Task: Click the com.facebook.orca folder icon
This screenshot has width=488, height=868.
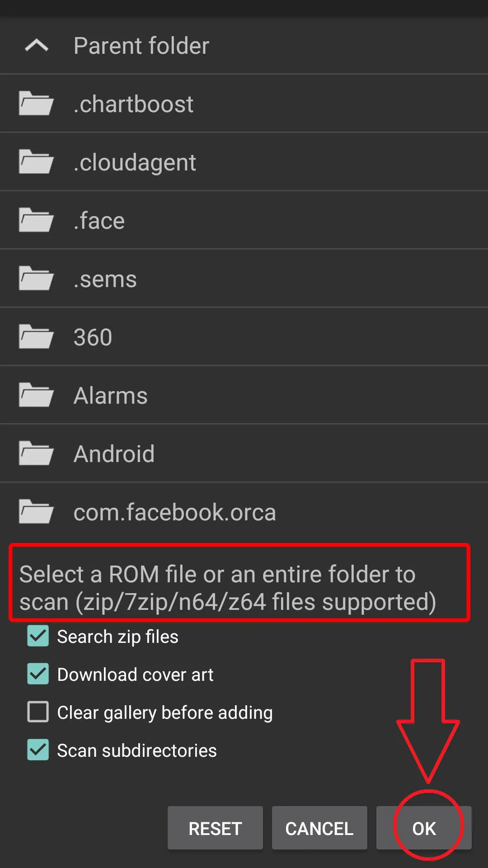Action: coord(36,512)
